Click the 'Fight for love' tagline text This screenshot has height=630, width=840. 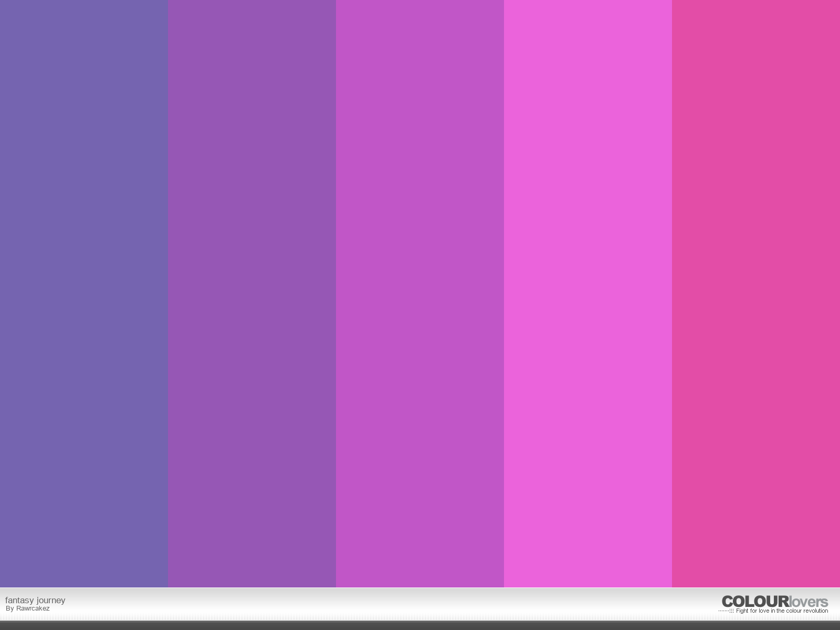782,611
